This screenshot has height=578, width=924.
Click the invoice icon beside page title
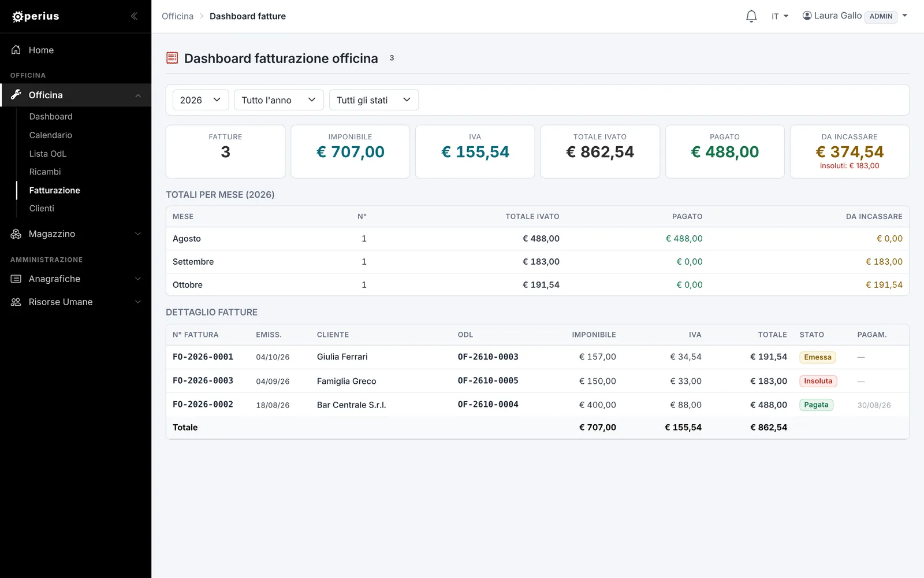172,58
